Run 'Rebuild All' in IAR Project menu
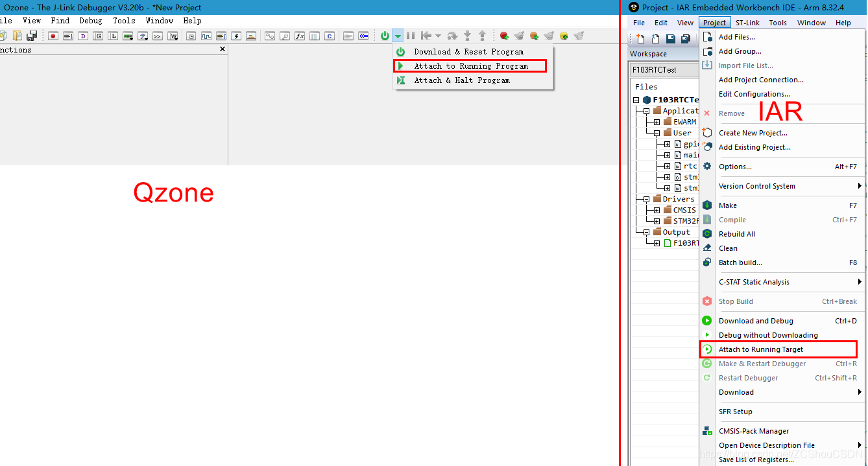This screenshot has height=466, width=868. 782,234
